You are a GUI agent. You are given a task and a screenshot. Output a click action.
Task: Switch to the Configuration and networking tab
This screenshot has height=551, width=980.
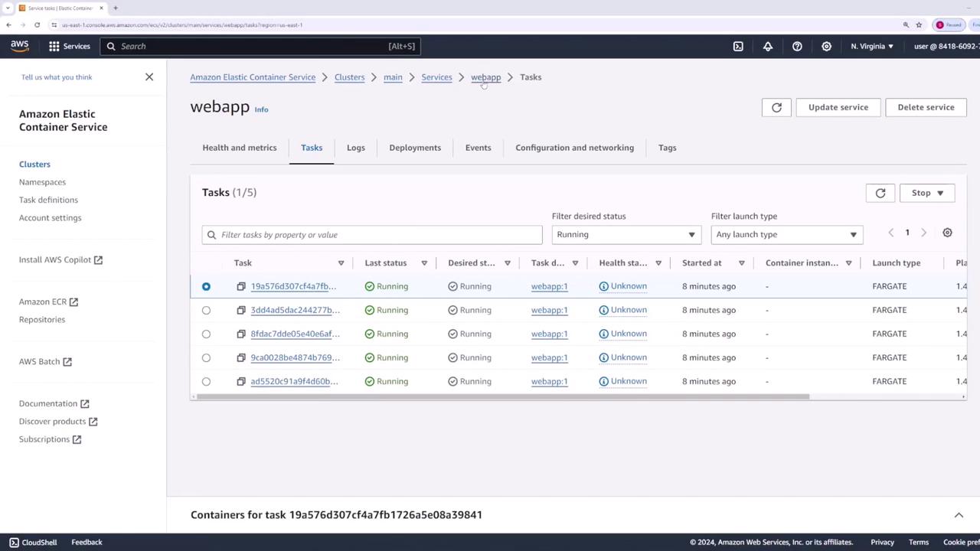point(574,148)
